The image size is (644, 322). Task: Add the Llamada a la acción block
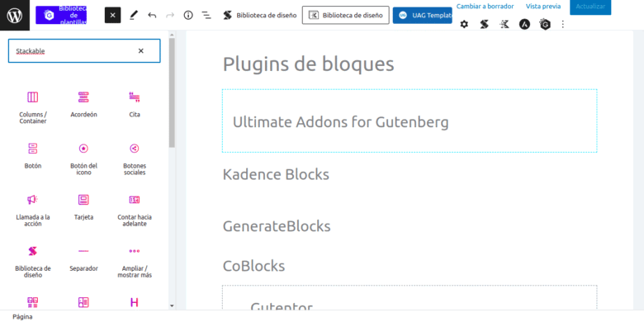(33, 211)
